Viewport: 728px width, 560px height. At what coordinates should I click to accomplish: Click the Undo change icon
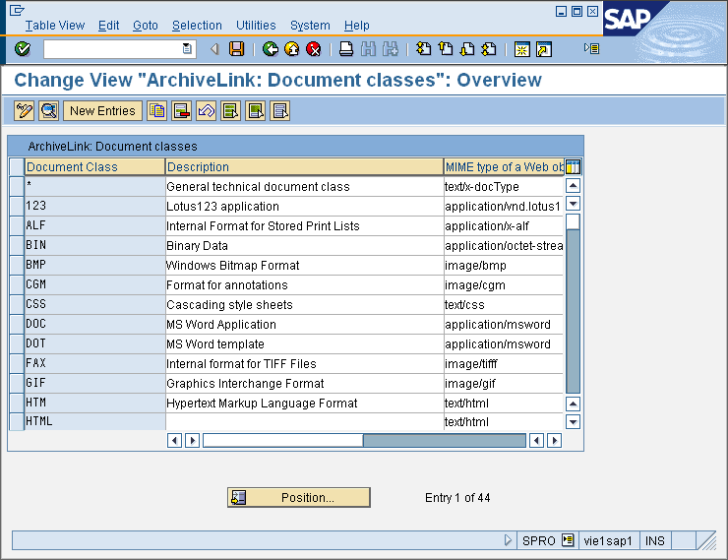pyautogui.click(x=207, y=111)
